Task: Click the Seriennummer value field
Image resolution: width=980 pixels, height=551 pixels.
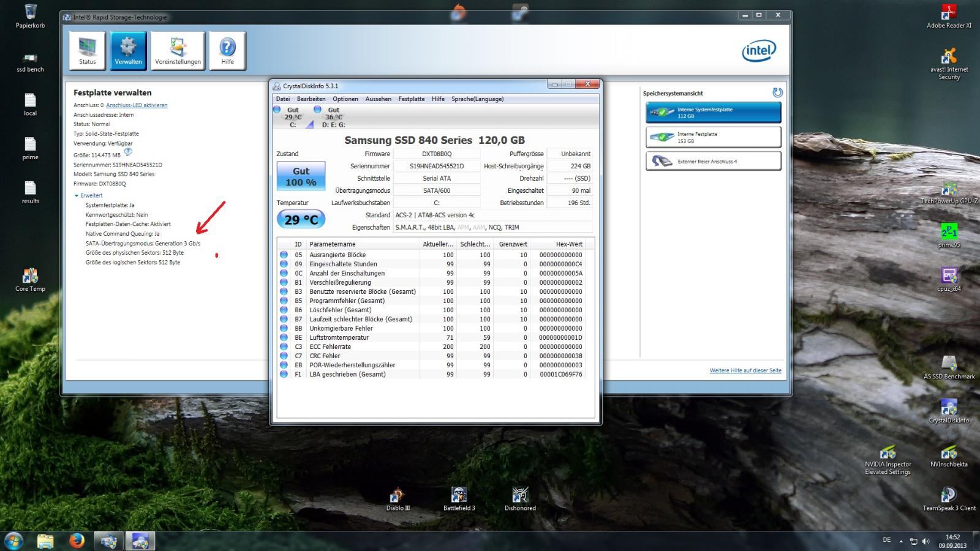Action: tap(437, 166)
